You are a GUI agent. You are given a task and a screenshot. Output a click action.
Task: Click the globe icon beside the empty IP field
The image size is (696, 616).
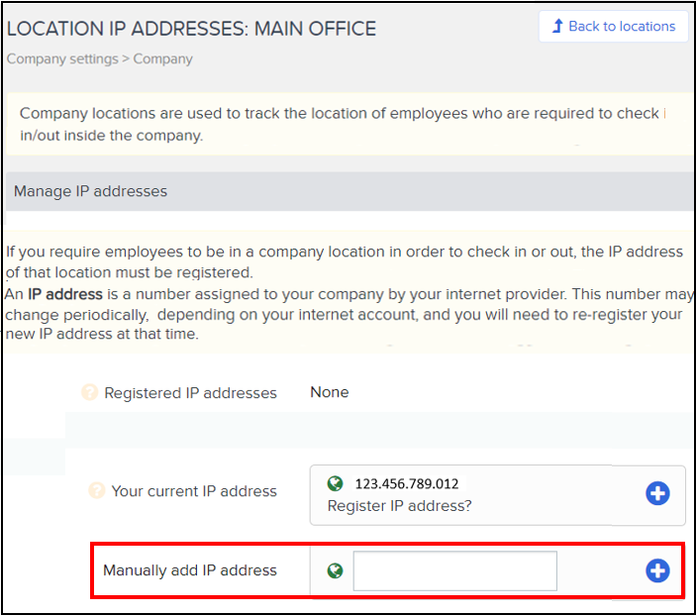(x=335, y=570)
